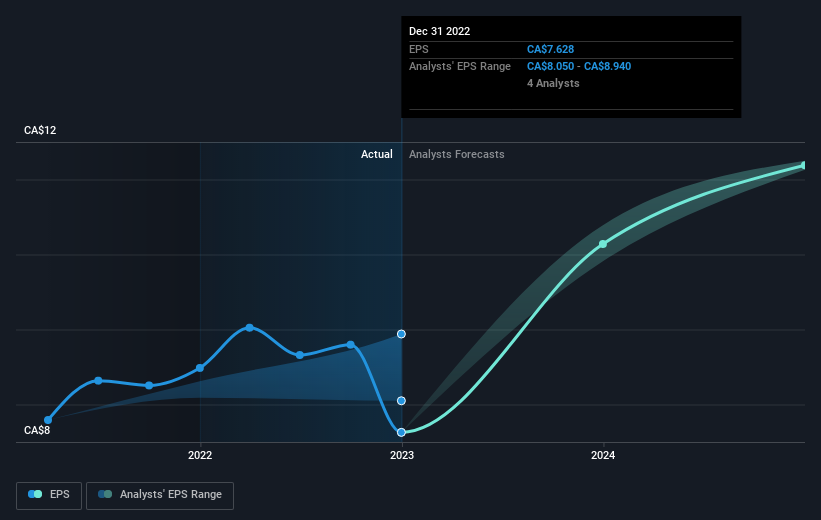Click the 'Dec 31 2022' tooltip heading

click(x=439, y=31)
